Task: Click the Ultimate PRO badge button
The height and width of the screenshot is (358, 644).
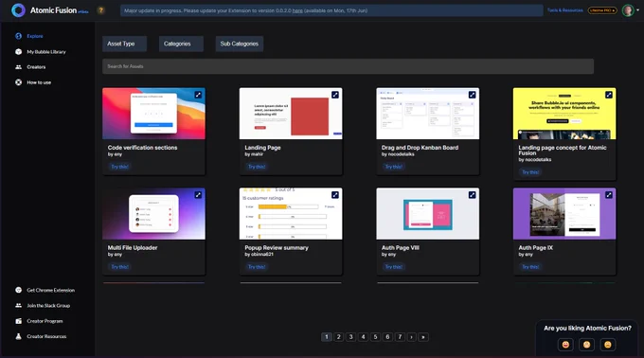Action: tap(602, 10)
